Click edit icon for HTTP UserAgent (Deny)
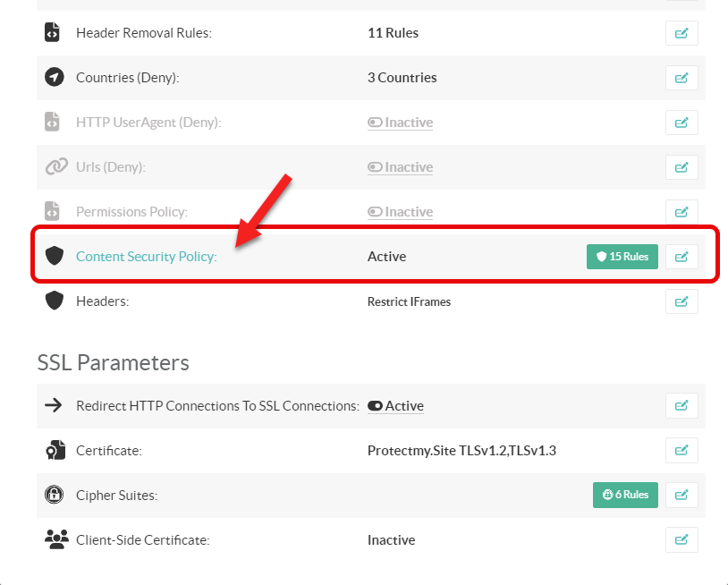Image resolution: width=728 pixels, height=585 pixels. pyautogui.click(x=681, y=123)
